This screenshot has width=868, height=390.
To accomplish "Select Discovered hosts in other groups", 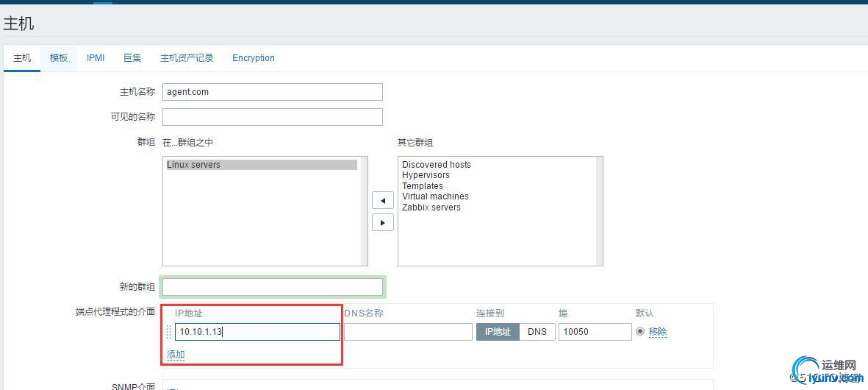I will tap(437, 165).
